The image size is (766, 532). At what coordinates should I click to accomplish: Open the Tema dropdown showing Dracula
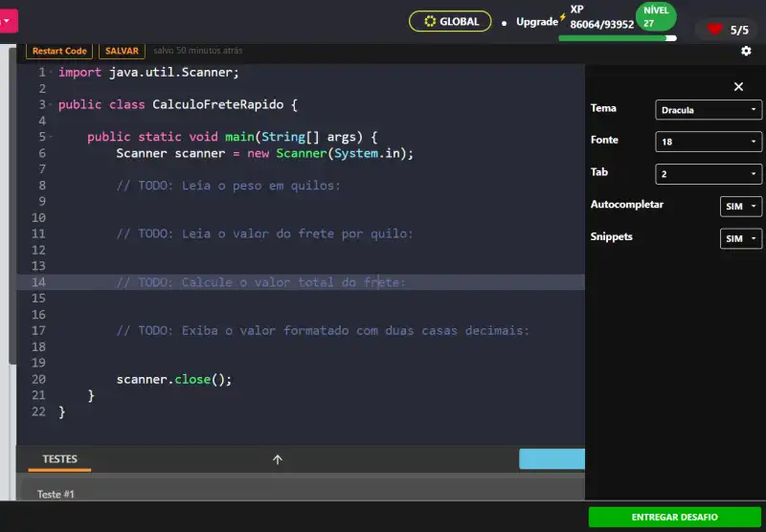pos(708,110)
